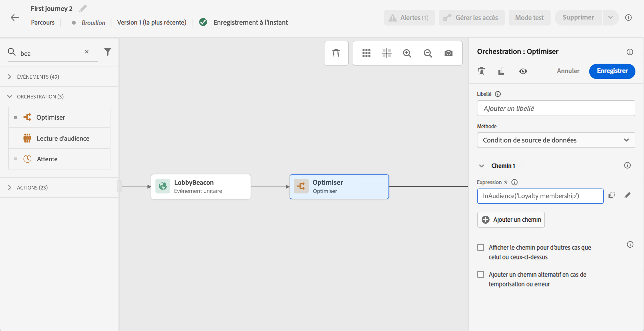Open the Méthode dropdown
This screenshot has height=331, width=644.
click(x=556, y=140)
